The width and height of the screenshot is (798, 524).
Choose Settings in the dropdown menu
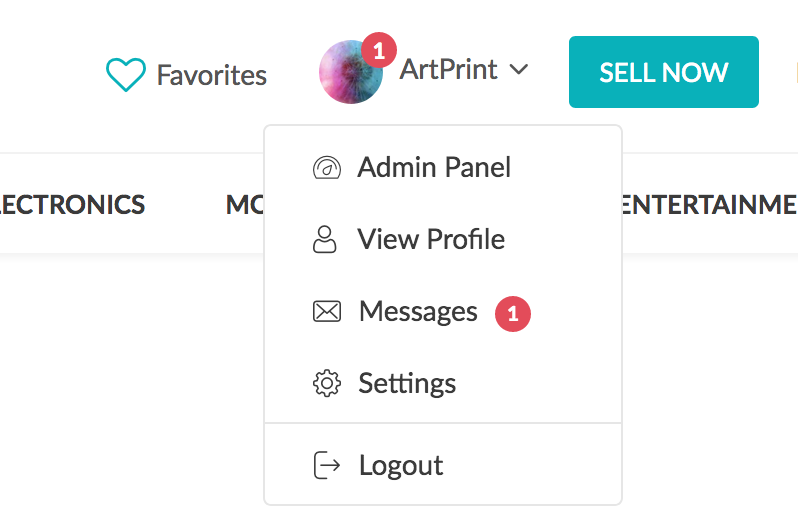[407, 384]
